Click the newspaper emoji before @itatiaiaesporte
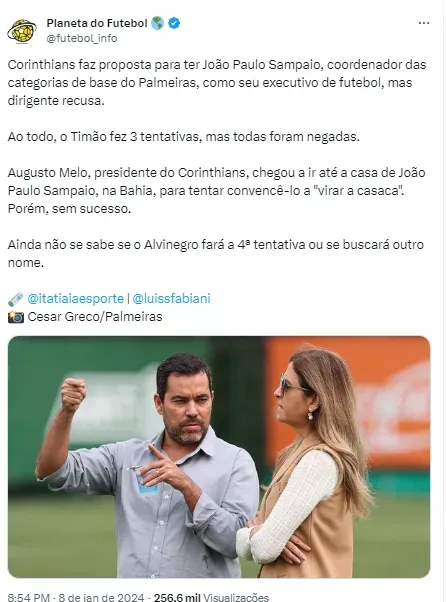The width and height of the screenshot is (446, 602). 16,299
